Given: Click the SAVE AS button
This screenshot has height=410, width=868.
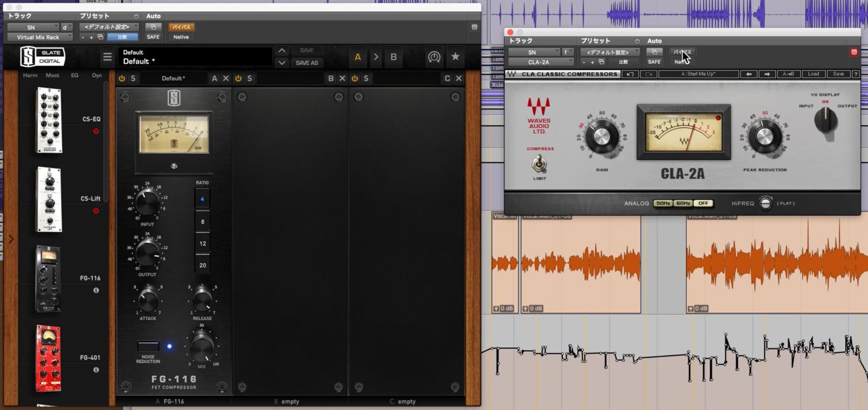Looking at the screenshot, I should click(307, 63).
